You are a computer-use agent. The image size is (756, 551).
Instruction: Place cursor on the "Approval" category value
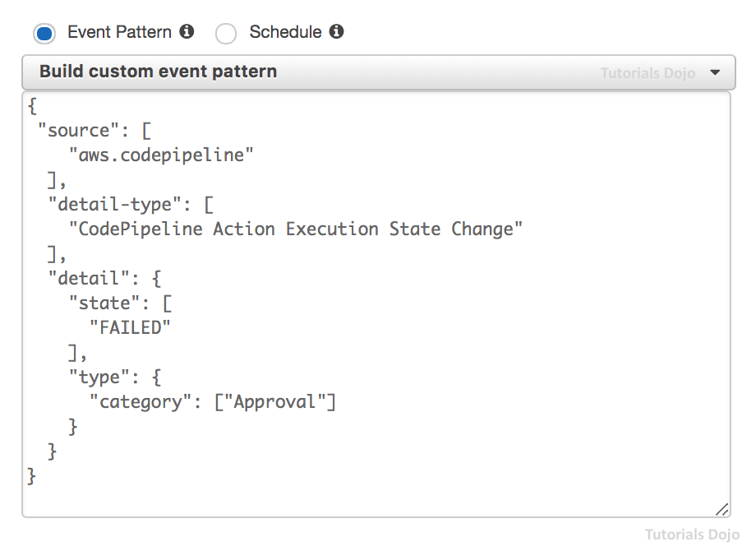[276, 401]
